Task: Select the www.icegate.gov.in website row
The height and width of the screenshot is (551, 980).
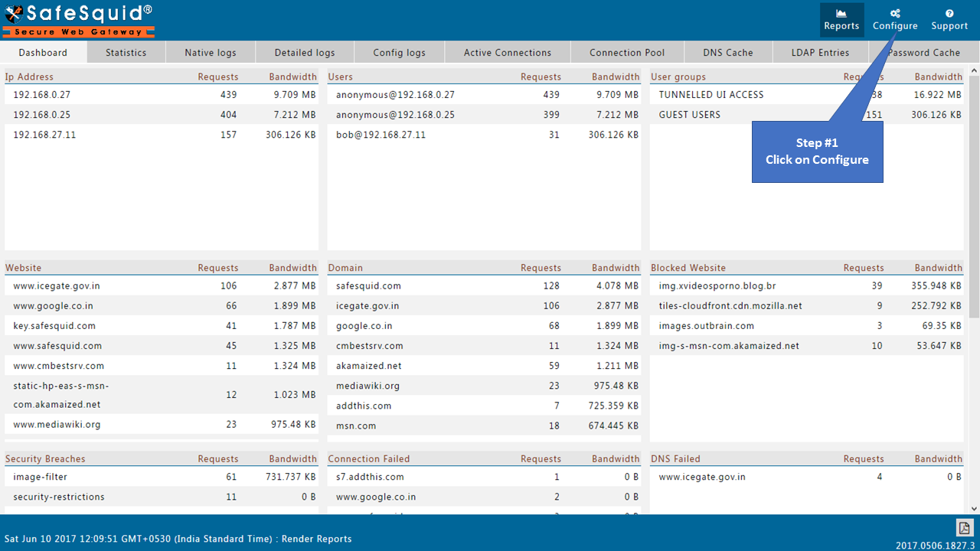Action: tap(57, 285)
